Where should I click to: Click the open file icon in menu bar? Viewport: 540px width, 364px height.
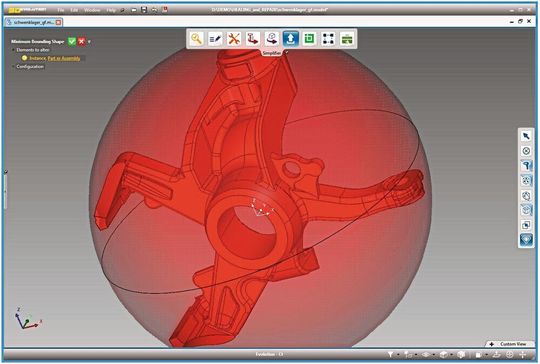coord(134,10)
